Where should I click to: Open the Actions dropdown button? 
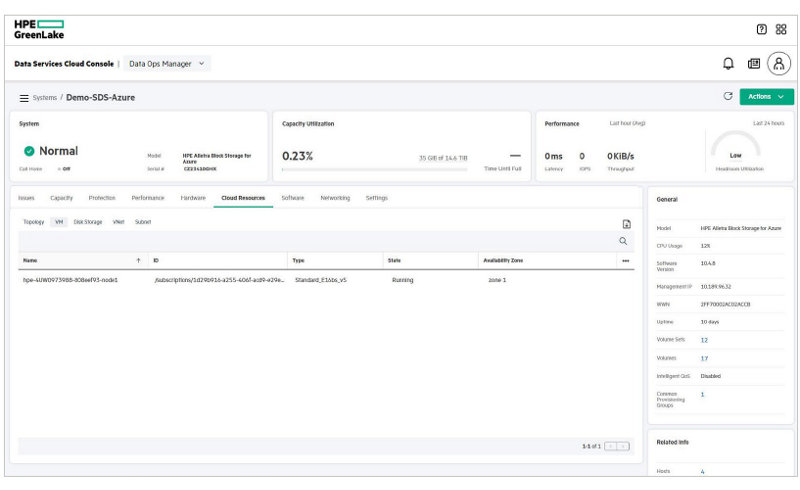(766, 96)
